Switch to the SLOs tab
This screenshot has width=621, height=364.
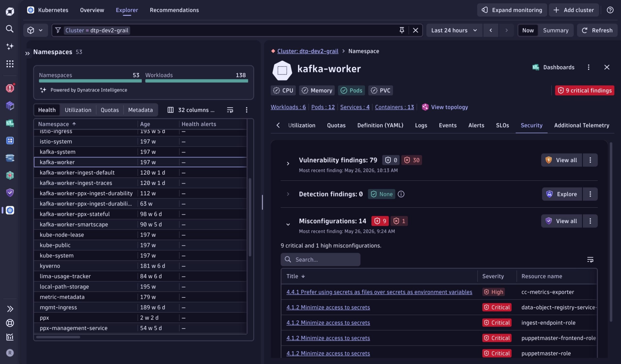tap(502, 125)
